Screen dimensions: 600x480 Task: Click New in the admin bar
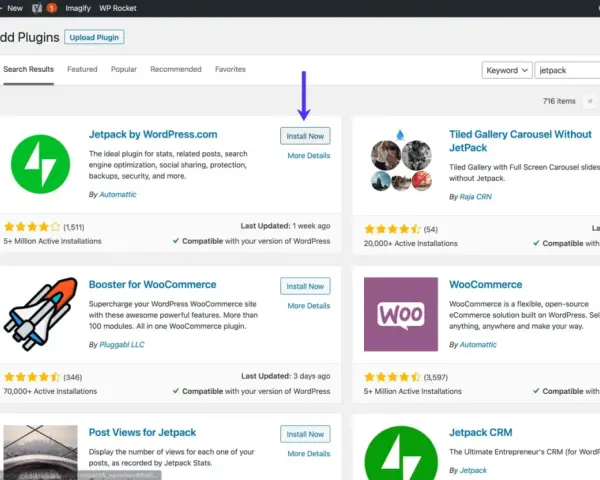(x=15, y=8)
